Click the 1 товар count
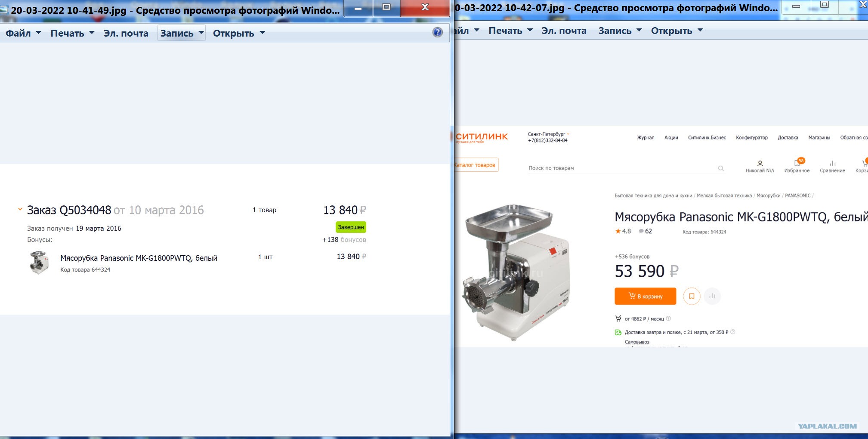This screenshot has height=439, width=868. [264, 210]
